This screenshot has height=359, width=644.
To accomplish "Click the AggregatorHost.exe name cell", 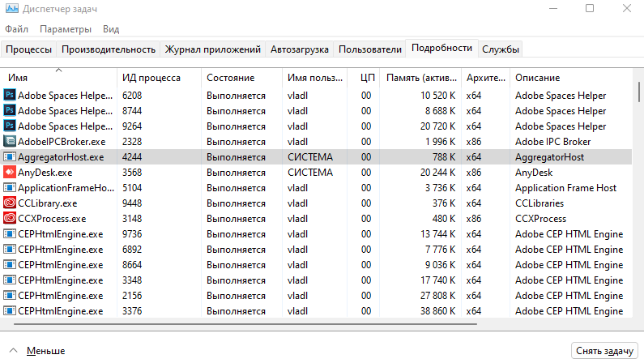I will [x=61, y=157].
